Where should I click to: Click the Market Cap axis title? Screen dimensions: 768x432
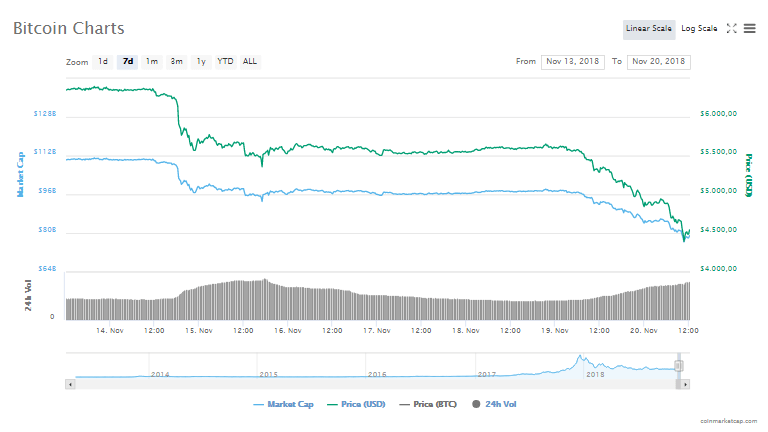[x=20, y=174]
